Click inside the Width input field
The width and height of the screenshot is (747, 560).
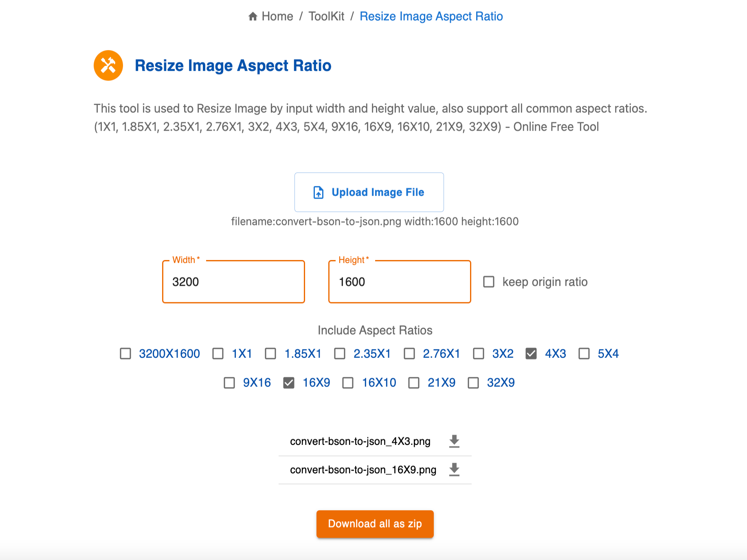tap(233, 282)
